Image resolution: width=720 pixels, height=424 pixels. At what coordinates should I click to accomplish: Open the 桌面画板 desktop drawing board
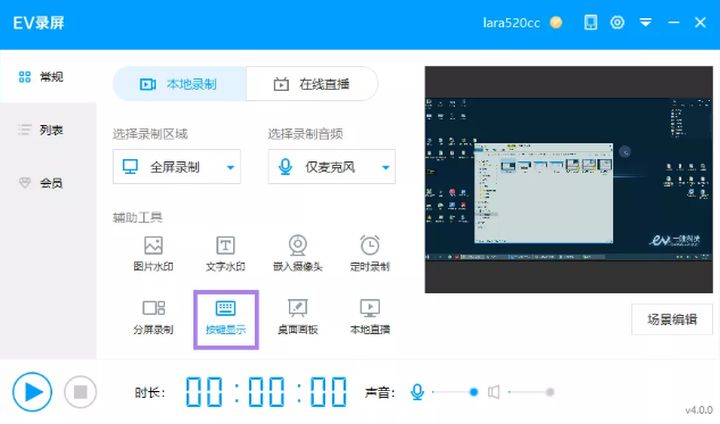point(298,317)
